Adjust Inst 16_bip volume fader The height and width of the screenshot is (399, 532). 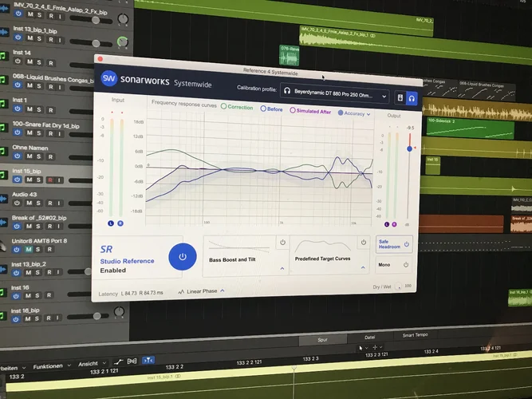tap(97, 316)
